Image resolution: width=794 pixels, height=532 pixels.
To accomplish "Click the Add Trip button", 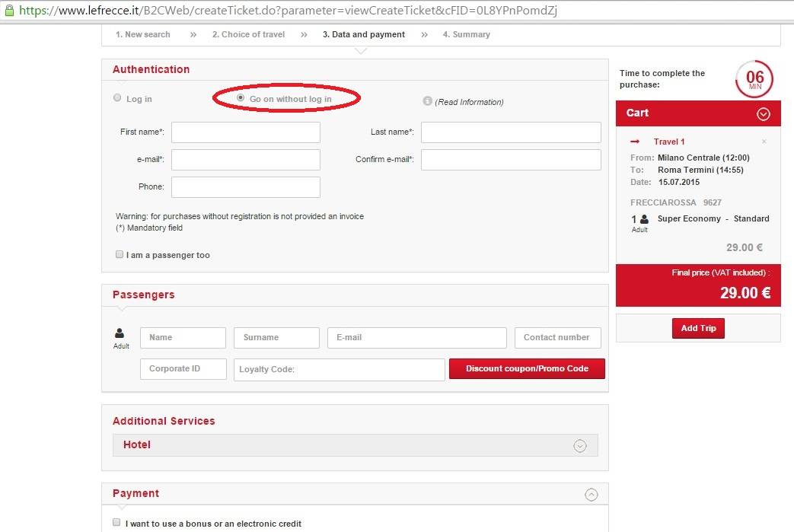I will pyautogui.click(x=698, y=328).
